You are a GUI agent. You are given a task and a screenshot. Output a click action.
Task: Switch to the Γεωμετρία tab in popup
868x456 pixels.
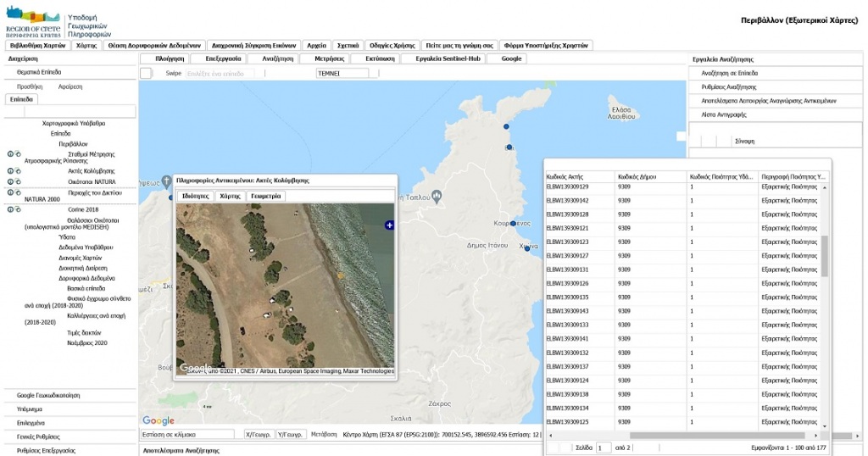(x=266, y=196)
